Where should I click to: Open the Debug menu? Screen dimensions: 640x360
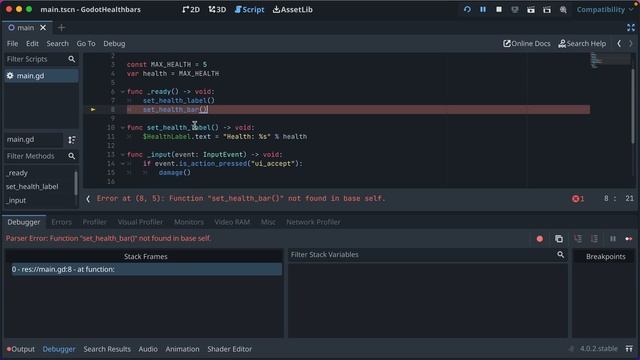coord(114,44)
